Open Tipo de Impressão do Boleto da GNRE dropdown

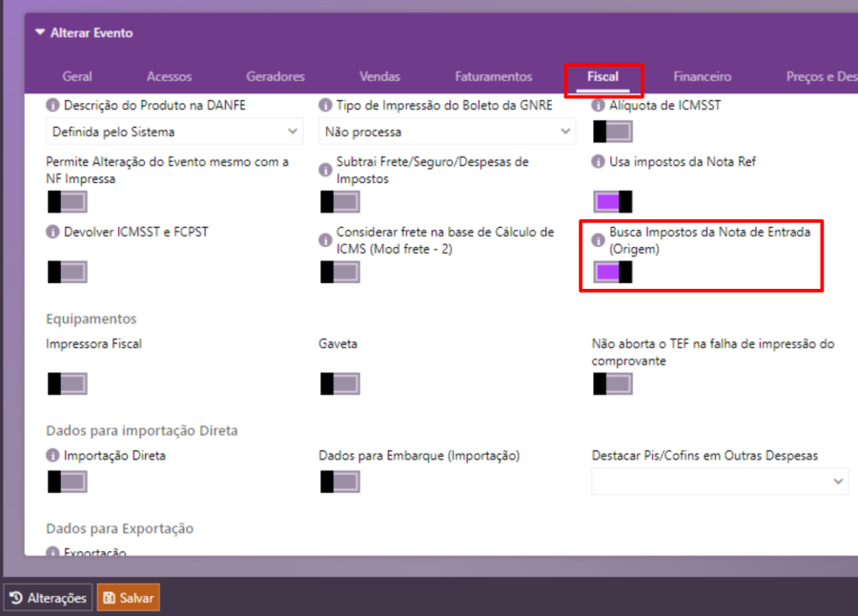[x=447, y=132]
